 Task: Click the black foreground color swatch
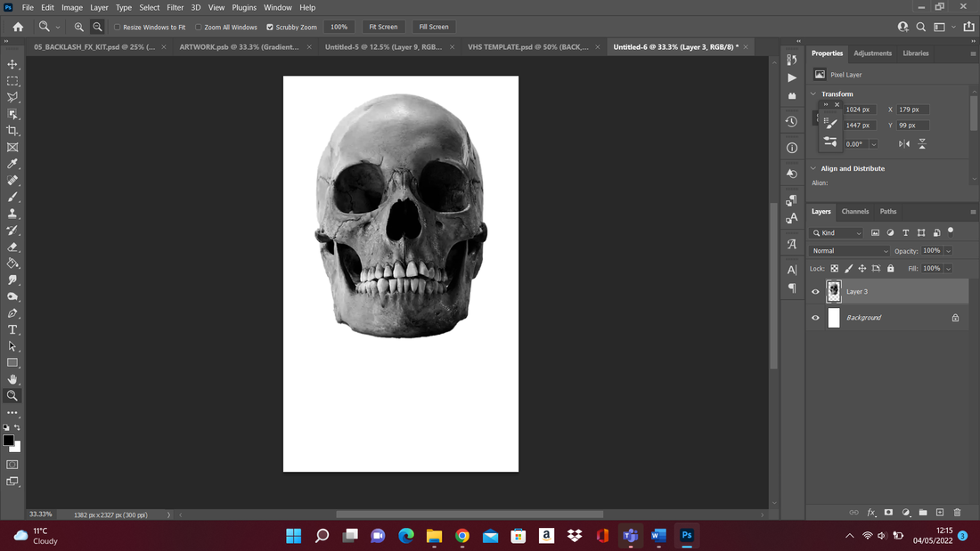[8, 440]
